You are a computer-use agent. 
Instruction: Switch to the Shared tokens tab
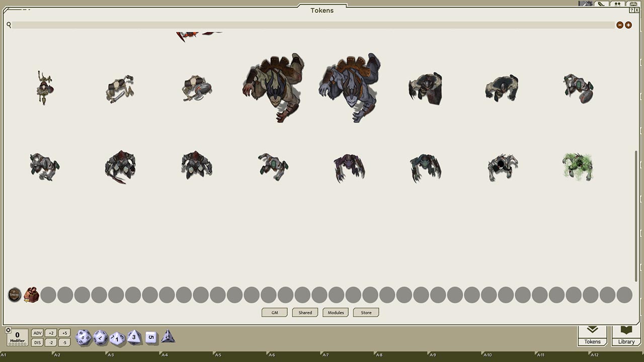tap(304, 312)
